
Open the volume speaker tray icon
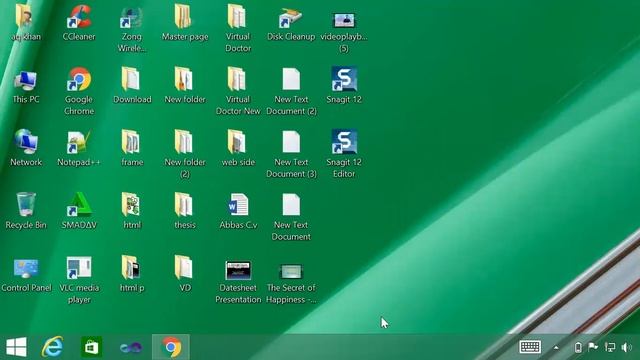point(627,347)
